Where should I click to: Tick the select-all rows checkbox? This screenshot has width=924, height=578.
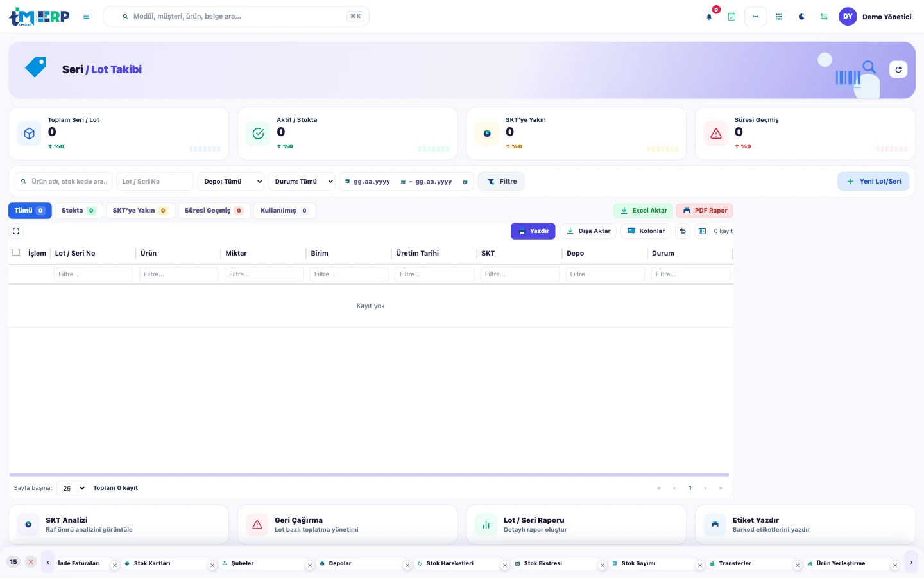16,252
